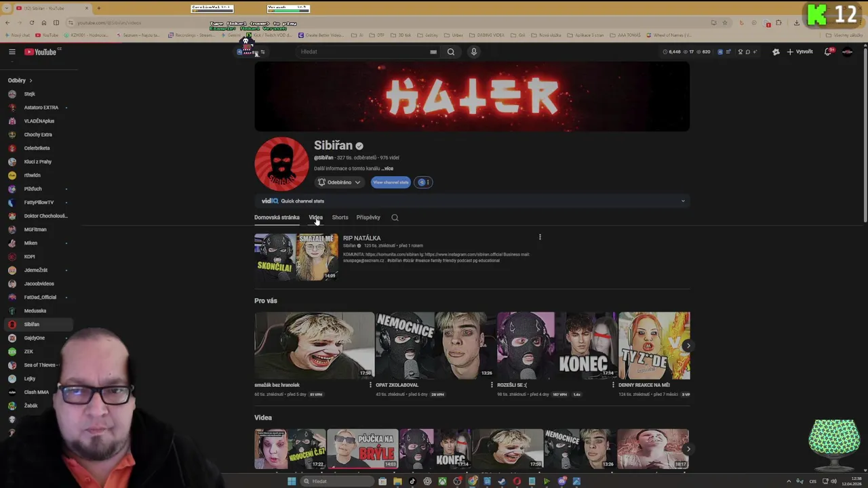Open Windows Start menu on taskbar

click(x=292, y=481)
